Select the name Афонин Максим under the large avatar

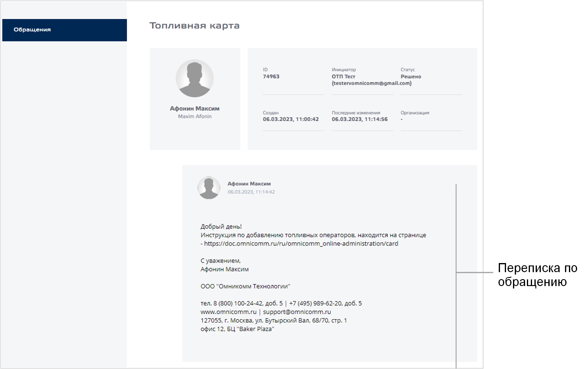tap(194, 108)
